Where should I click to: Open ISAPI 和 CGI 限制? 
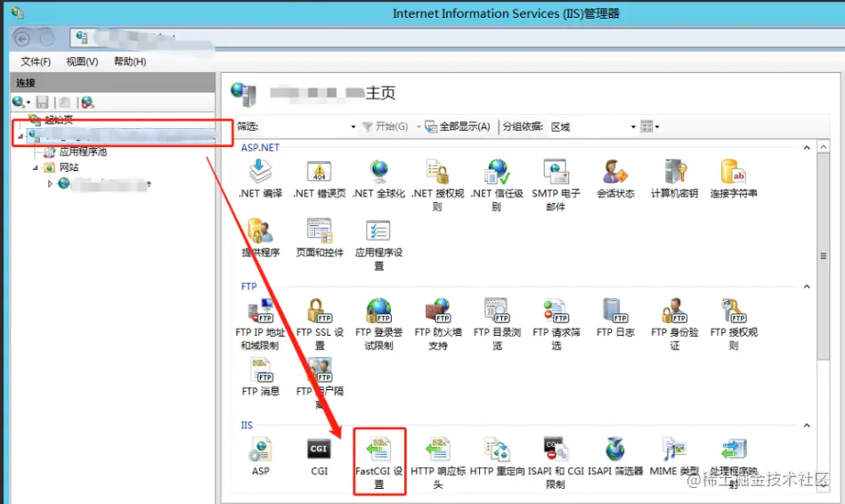click(x=556, y=462)
